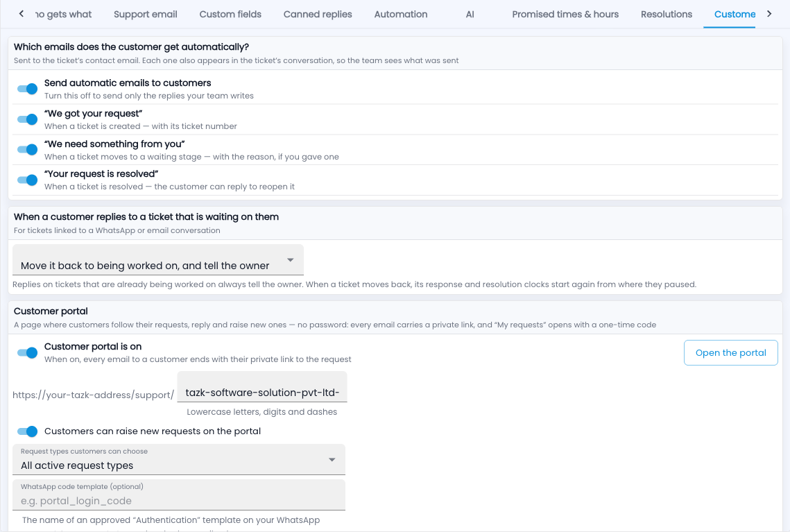Open the Automation tab
The width and height of the screenshot is (790, 532).
[x=400, y=14]
